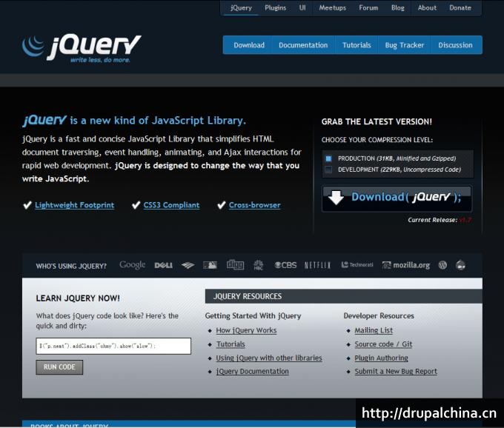Click the "CHOOSE YOUR COMPRESSION LEVEL:" label

377,140
